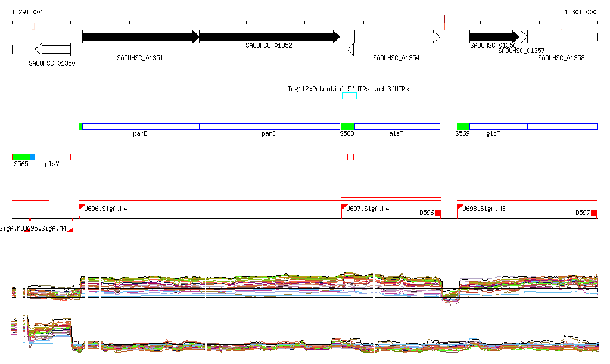610x364 pixels.
Task: Select the SAOUHSC_01358 white gene box
Action: pyautogui.click(x=562, y=37)
